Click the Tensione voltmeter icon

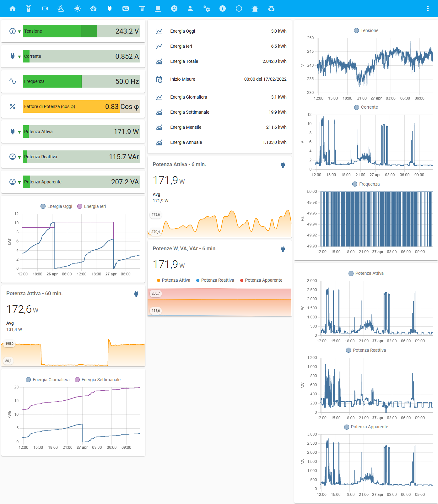[x=13, y=31]
